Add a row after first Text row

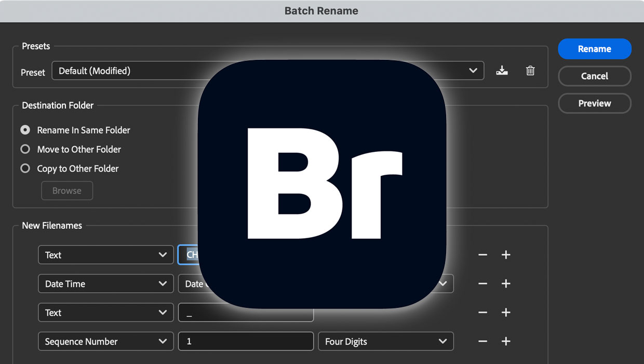[506, 255]
